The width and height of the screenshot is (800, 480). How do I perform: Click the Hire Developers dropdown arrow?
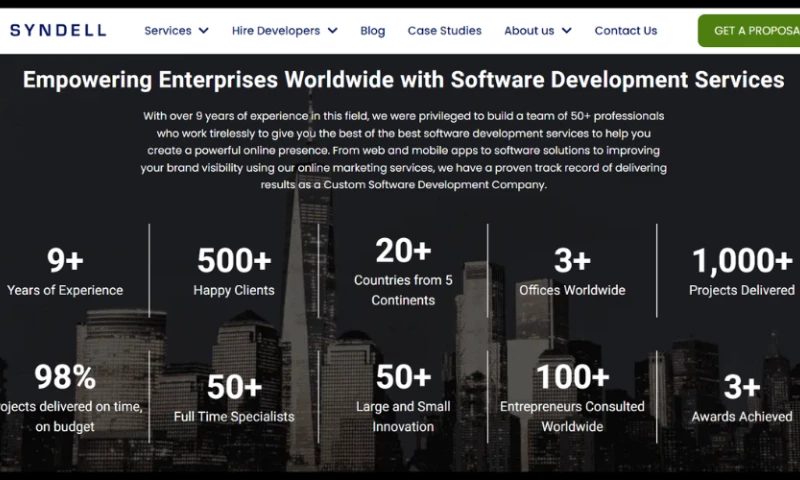click(333, 31)
